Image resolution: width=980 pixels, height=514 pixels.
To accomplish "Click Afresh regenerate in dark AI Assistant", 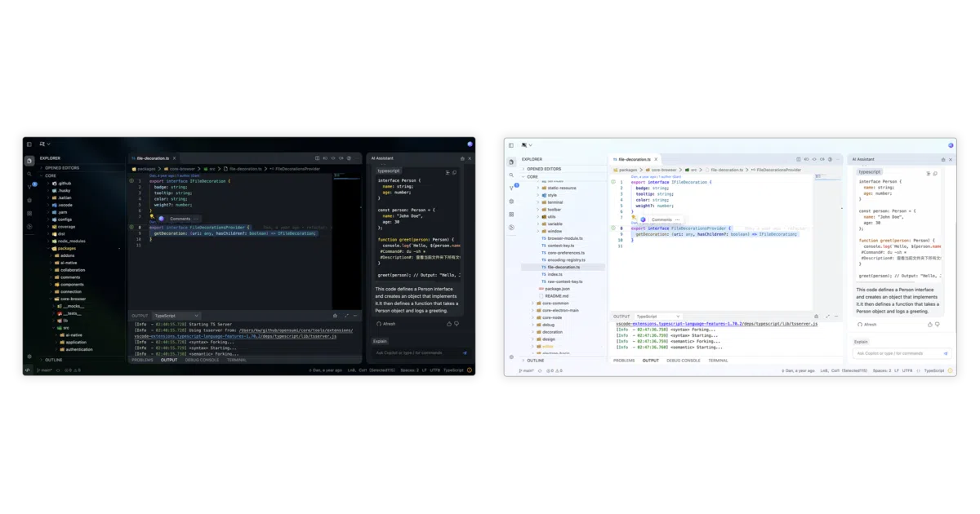I will (386, 324).
